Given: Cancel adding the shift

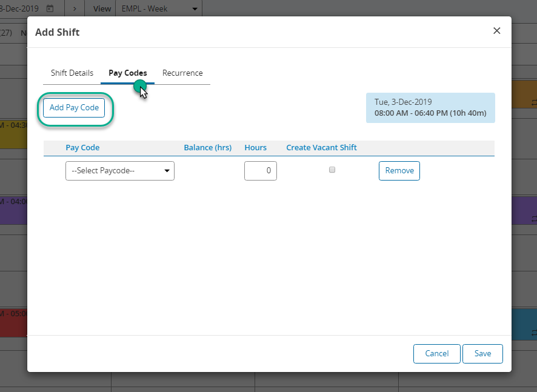Looking at the screenshot, I should [436, 353].
